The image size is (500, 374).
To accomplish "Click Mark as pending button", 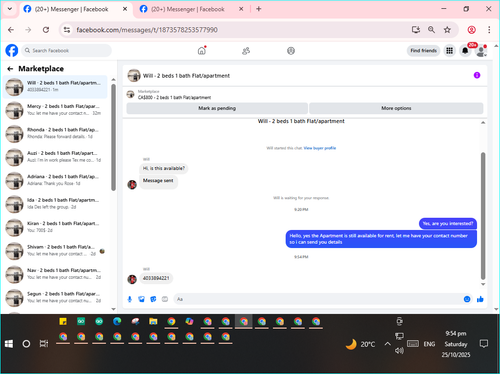I will (x=217, y=108).
